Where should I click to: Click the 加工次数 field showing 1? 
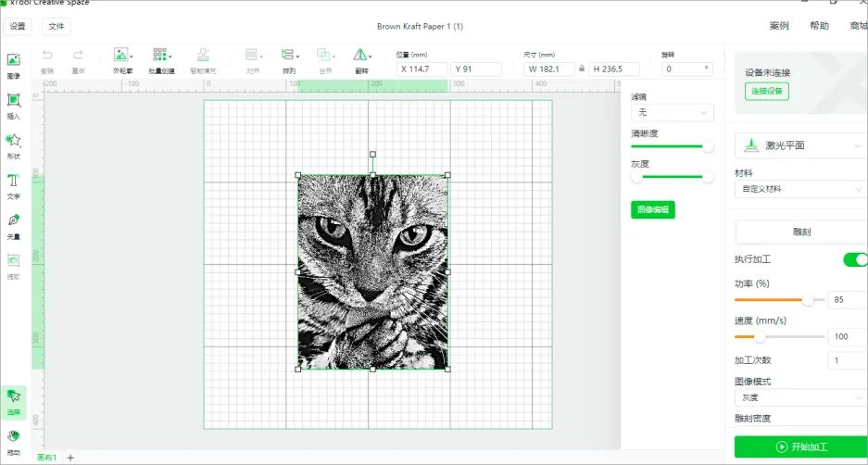pyautogui.click(x=848, y=360)
